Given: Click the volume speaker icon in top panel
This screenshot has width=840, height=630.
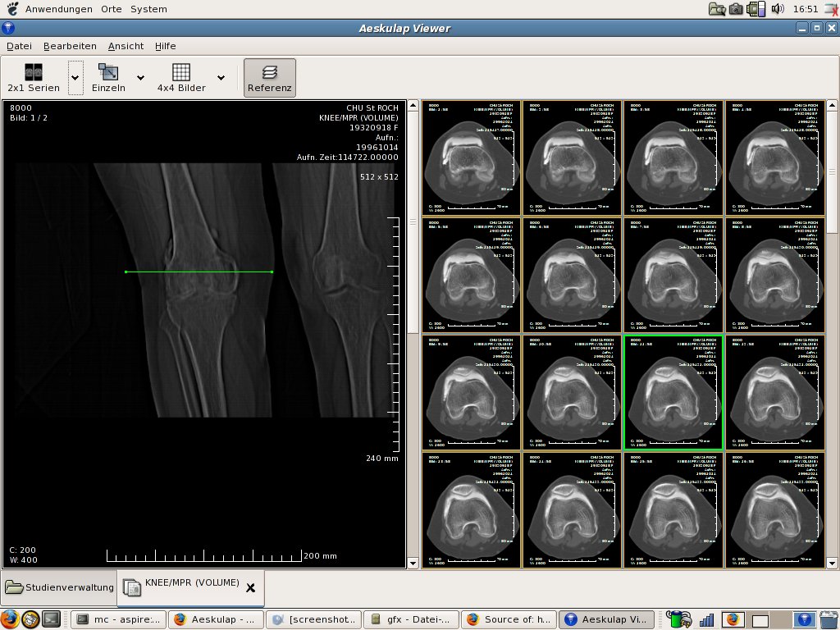Looking at the screenshot, I should pos(778,9).
